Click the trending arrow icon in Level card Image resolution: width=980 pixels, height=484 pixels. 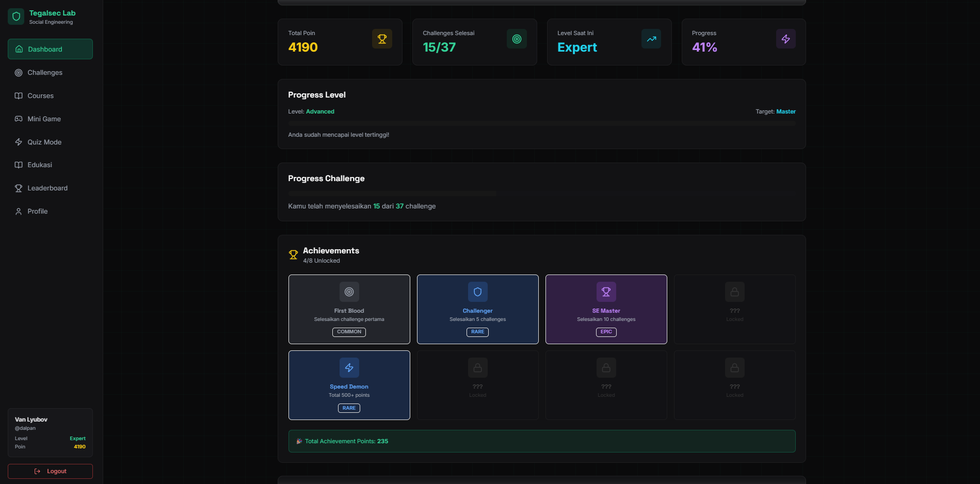click(x=651, y=39)
